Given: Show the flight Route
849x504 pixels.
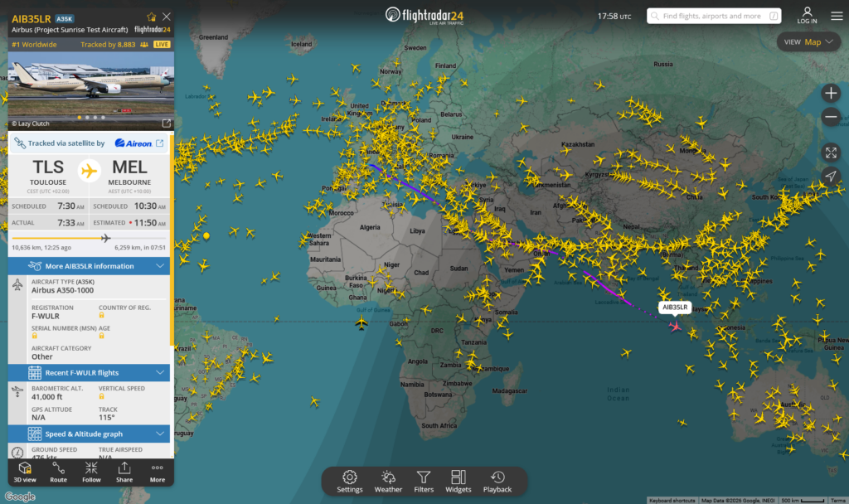Looking at the screenshot, I should pyautogui.click(x=59, y=472).
